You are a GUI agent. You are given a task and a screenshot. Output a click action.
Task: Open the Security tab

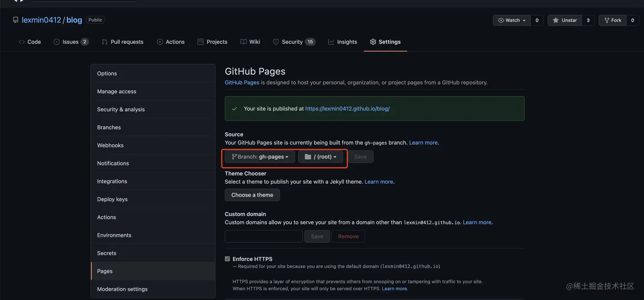[x=294, y=42]
